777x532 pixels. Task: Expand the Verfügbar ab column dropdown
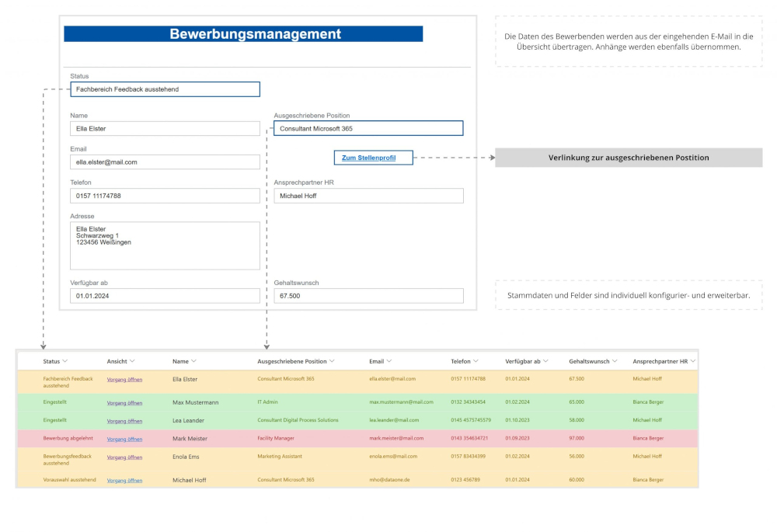(x=546, y=361)
